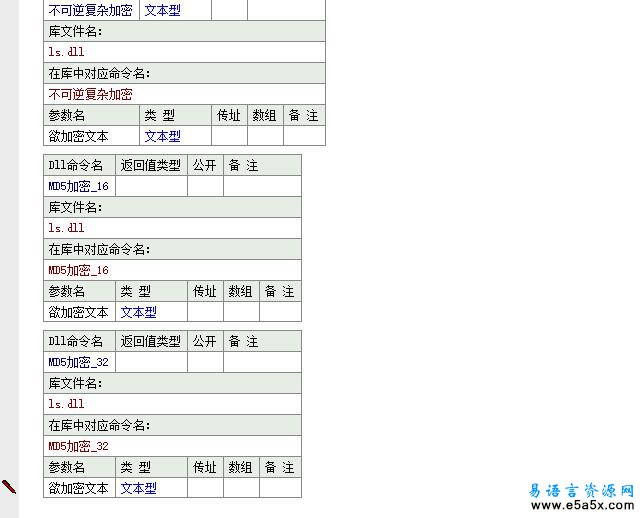
Task: Click ls.dll library file of MD5加密_32
Action: pyautogui.click(x=67, y=404)
